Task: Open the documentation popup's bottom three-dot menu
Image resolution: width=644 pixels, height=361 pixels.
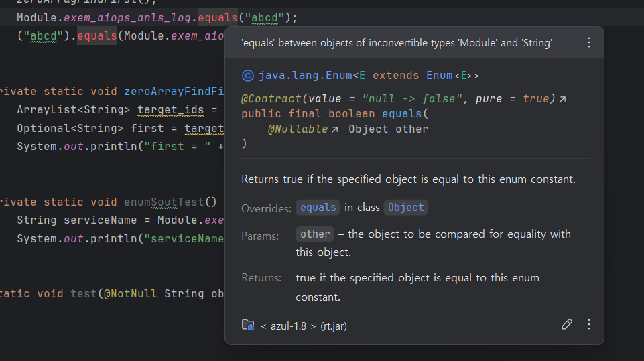Action: [x=589, y=324]
